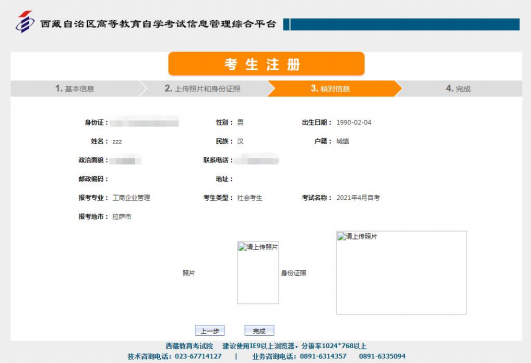The image size is (531, 363).
Task: Click the platform title text in header
Action: tap(158, 24)
